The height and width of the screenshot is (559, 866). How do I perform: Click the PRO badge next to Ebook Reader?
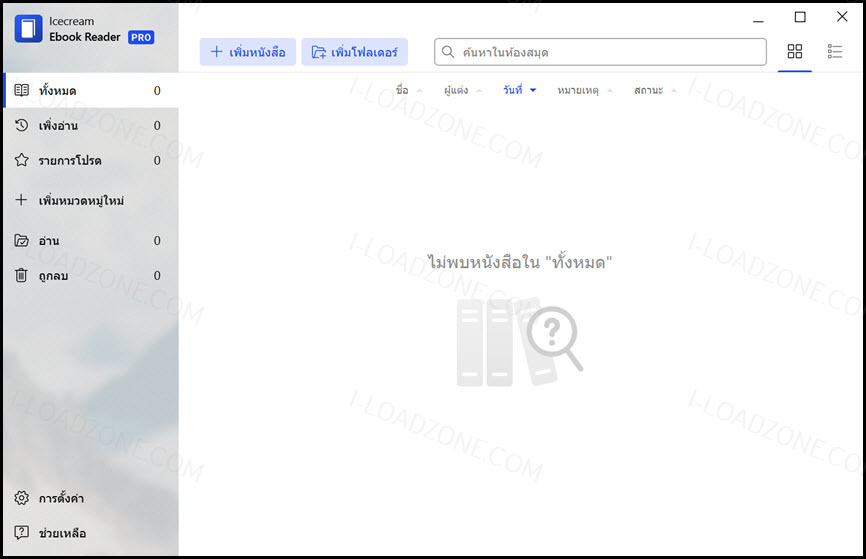(141, 38)
